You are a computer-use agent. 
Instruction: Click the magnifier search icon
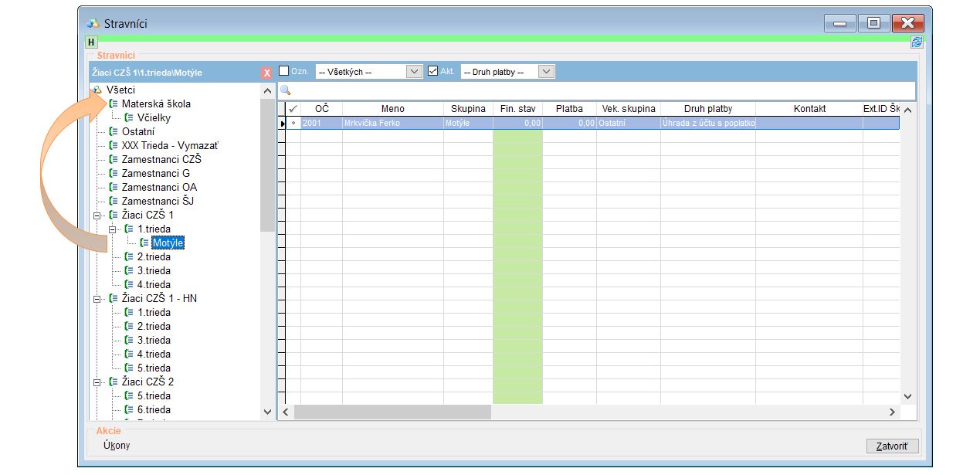click(285, 91)
